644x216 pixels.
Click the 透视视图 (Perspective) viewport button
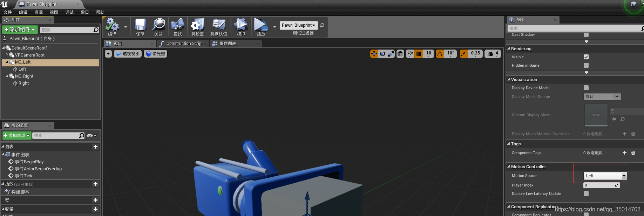(x=128, y=54)
